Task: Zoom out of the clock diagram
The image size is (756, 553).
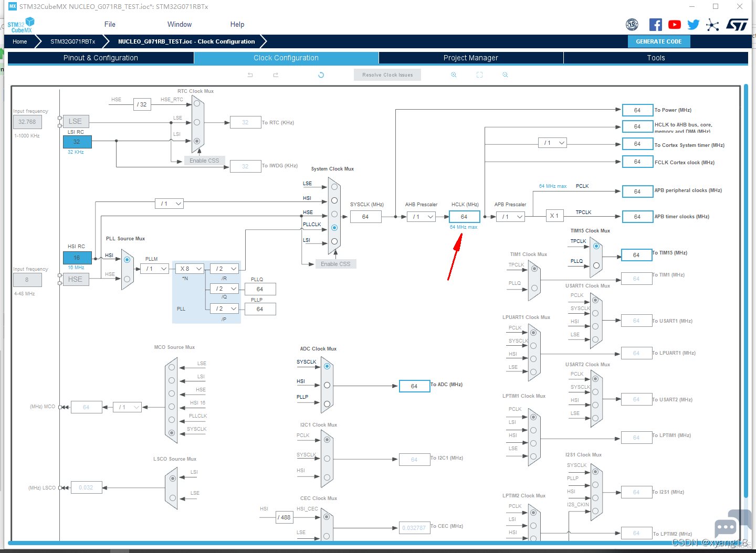Action: (x=505, y=75)
